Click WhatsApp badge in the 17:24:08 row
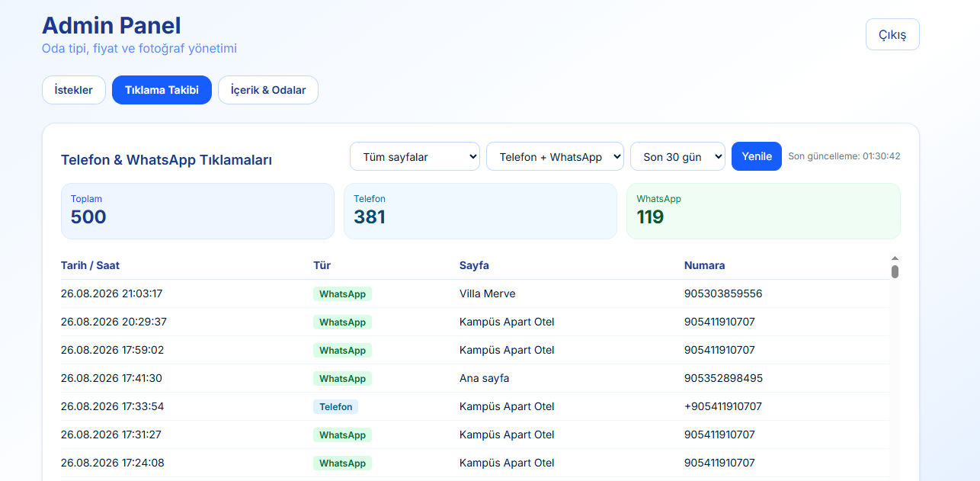980x481 pixels. click(342, 463)
